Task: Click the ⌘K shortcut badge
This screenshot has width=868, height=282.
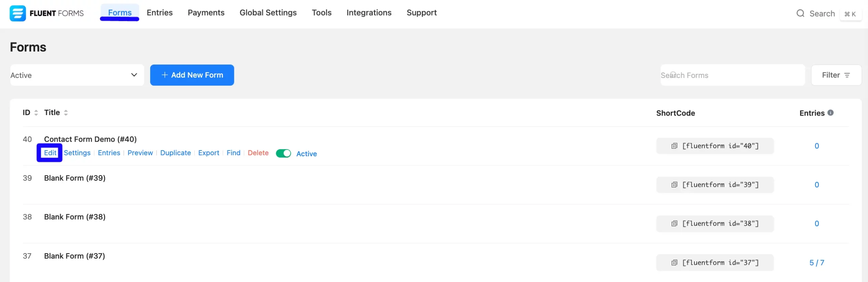Action: tap(850, 14)
